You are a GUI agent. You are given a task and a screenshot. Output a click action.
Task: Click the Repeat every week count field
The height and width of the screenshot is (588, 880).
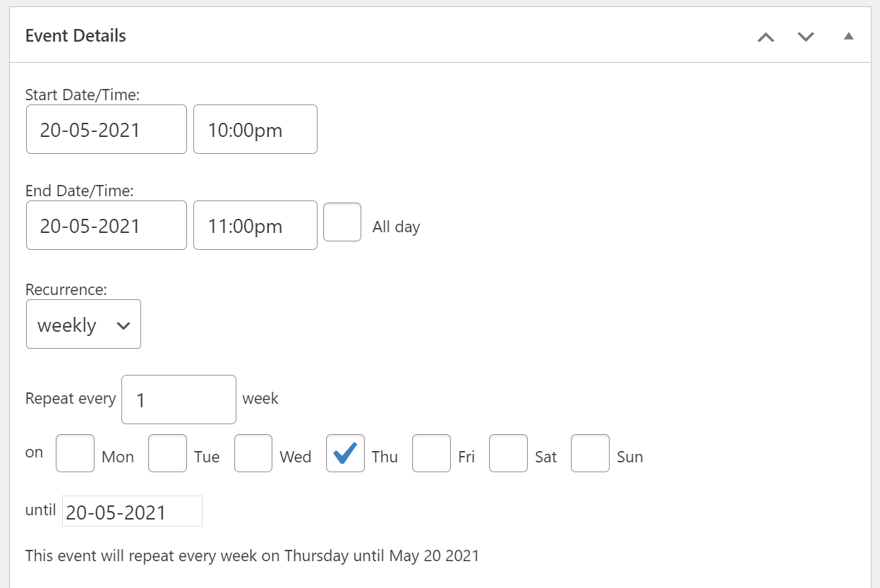click(x=179, y=400)
